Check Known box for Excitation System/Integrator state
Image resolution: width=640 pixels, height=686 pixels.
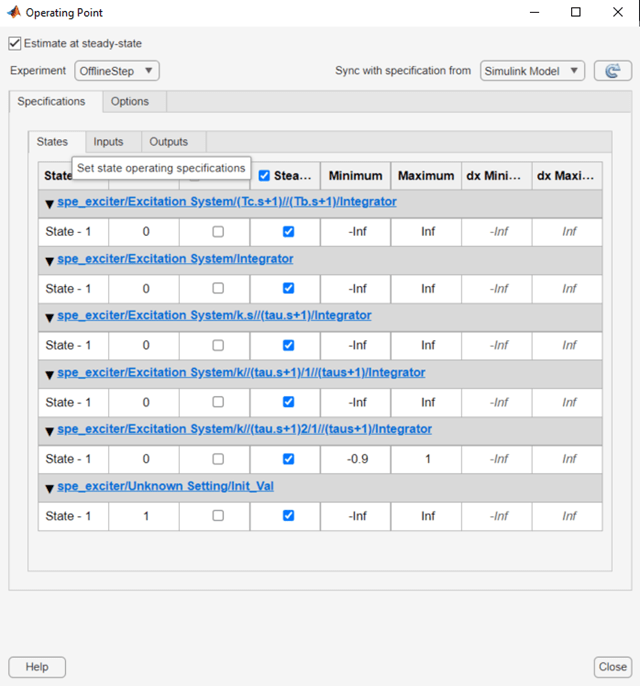218,288
